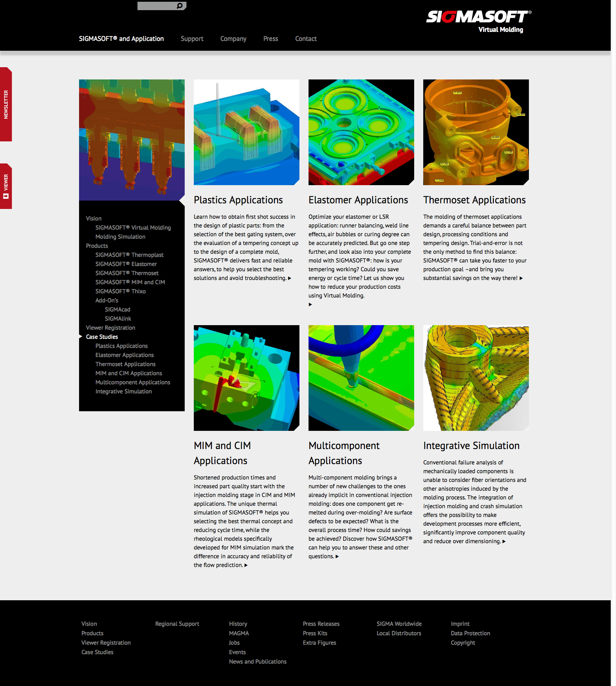Select Plastics Applications in sidebar
This screenshot has width=616, height=686.
click(121, 346)
